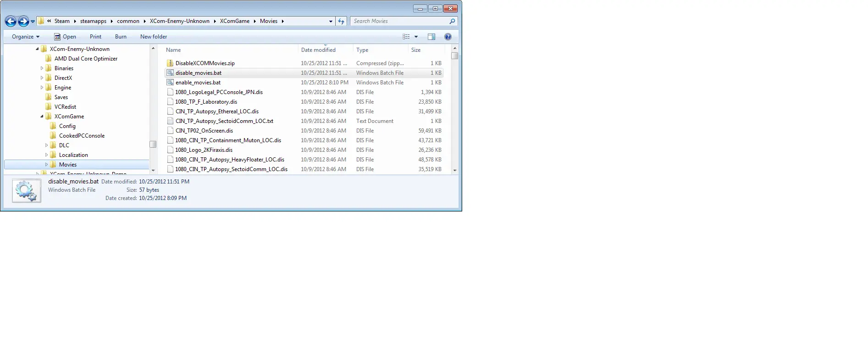
Task: Click Print in the toolbar
Action: [95, 37]
